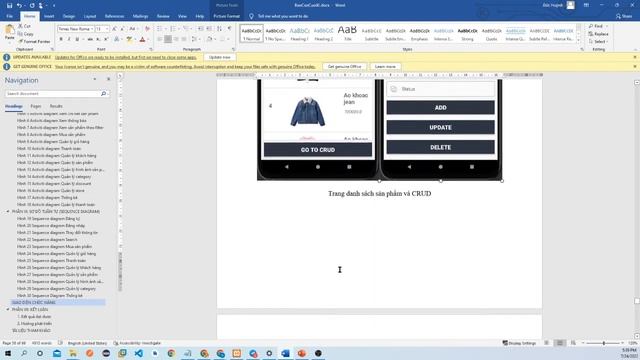Collapse the PHẦN VI sequence diagram heading
This screenshot has width=640, height=360.
[x=8, y=212]
